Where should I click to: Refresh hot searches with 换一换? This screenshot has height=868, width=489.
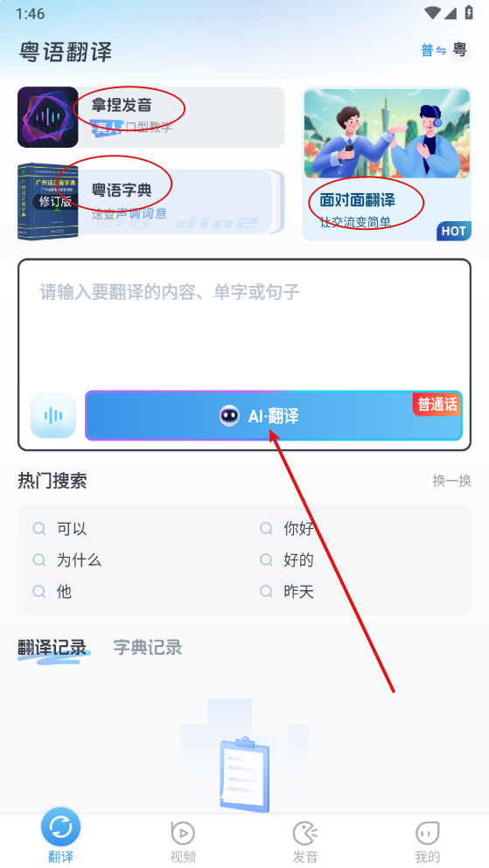coord(452,481)
